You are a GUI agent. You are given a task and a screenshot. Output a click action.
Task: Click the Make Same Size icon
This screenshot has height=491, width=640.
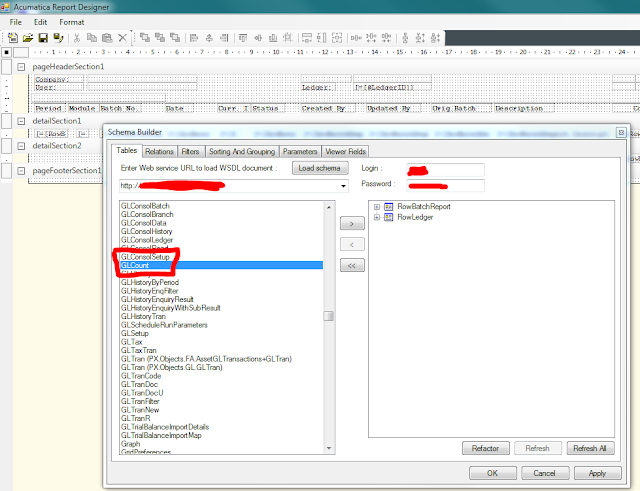pyautogui.click(x=337, y=38)
